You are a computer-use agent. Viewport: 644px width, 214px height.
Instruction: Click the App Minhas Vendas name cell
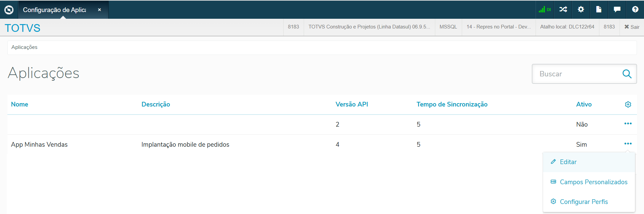[39, 145]
